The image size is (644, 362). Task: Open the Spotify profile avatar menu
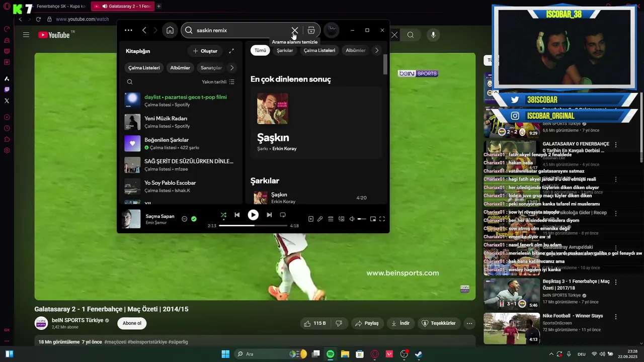tap(332, 30)
